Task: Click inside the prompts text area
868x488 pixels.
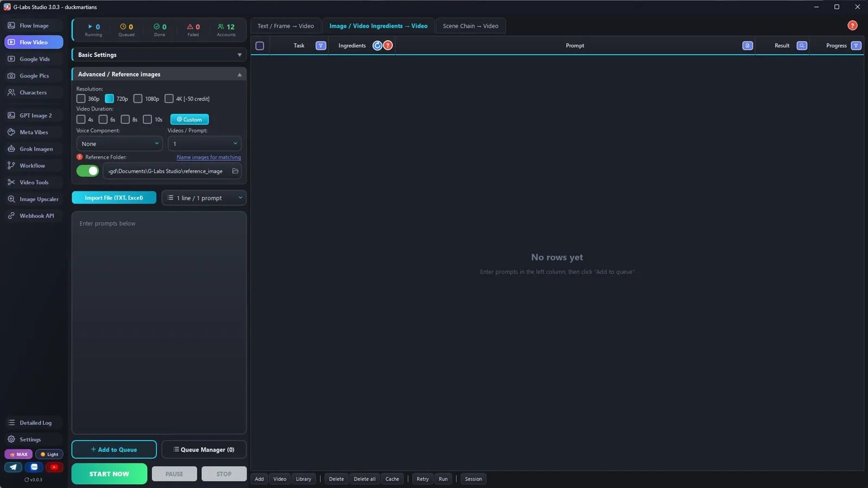Action: pos(159,323)
